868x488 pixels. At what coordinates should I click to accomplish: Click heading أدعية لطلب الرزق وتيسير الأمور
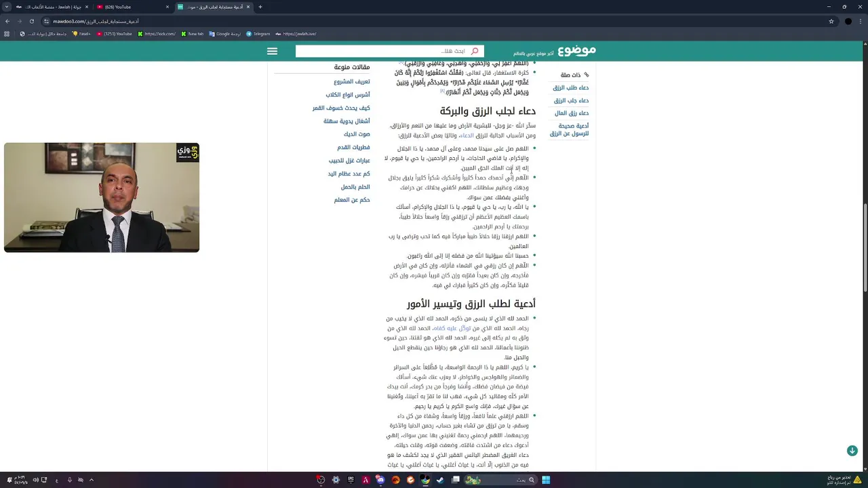(x=471, y=303)
